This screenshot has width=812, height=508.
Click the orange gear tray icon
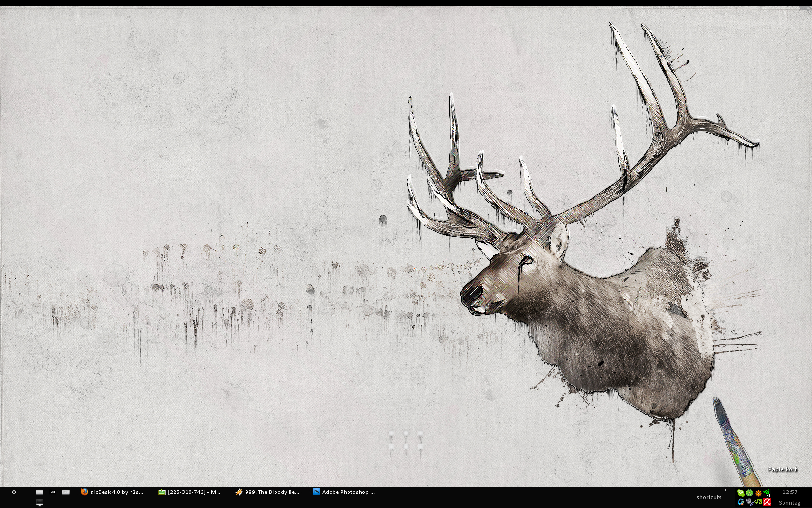pos(758,493)
